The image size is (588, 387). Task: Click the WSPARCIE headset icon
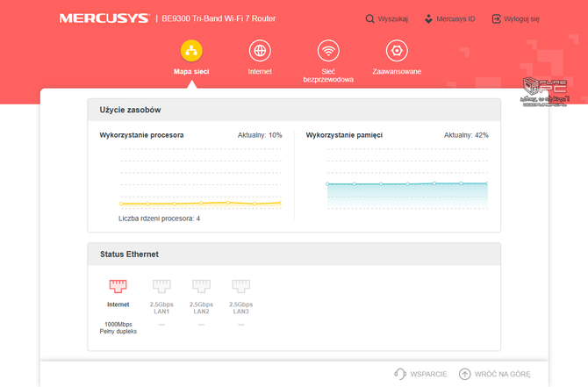[x=400, y=374]
